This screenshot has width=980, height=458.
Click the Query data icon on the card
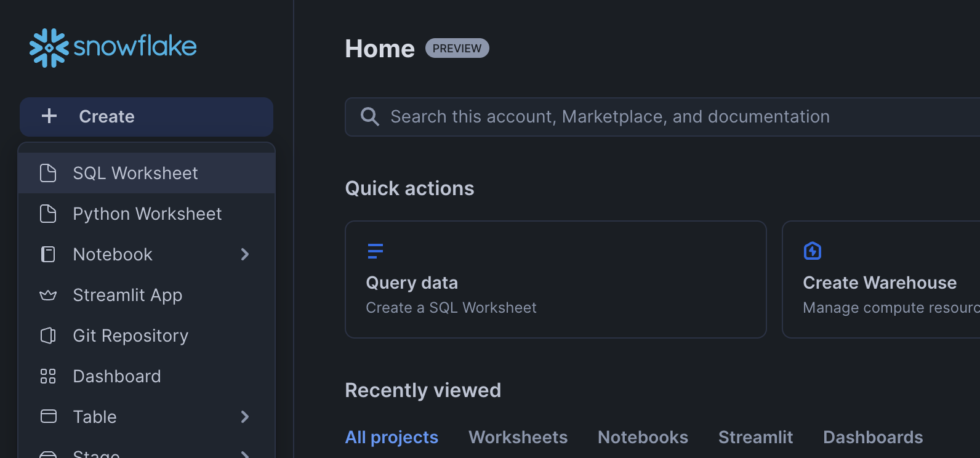[x=376, y=251]
